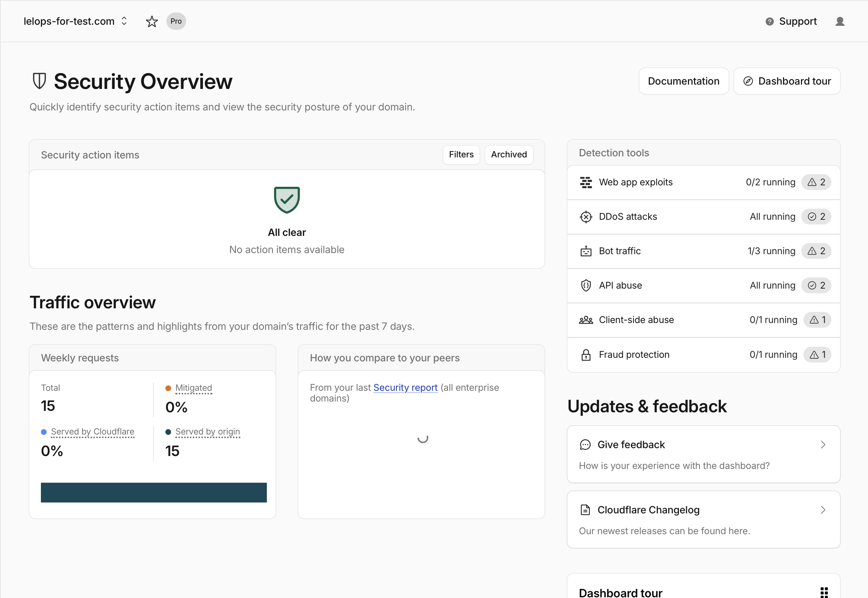The height and width of the screenshot is (598, 868).
Task: Click the Fraud protection warning badge
Action: [x=817, y=355]
